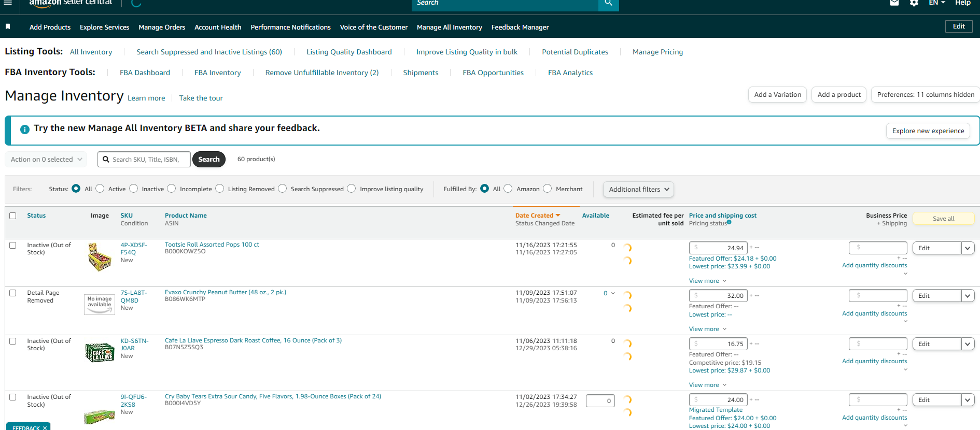The height and width of the screenshot is (430, 980).
Task: Open the Listing Quality Dashboard link
Action: click(x=349, y=52)
